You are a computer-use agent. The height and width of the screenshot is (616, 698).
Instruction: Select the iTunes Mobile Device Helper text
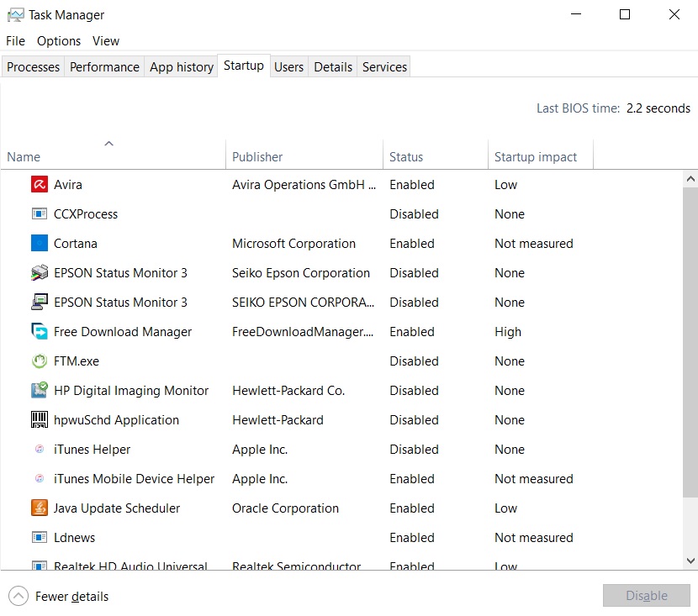[134, 478]
